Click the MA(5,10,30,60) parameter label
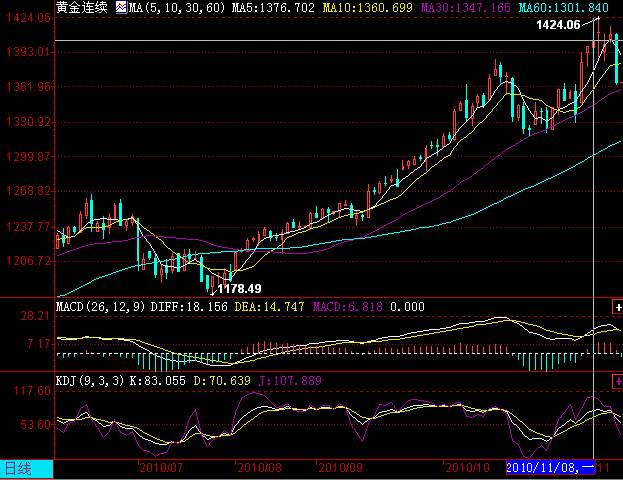The width and height of the screenshot is (623, 480). click(x=177, y=7)
